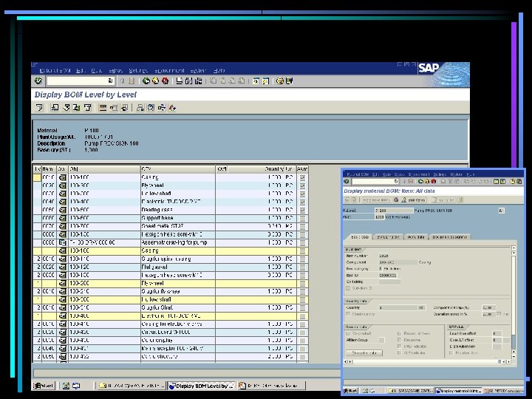Click the Windows Start button
The image size is (532, 399).
pyautogui.click(x=43, y=386)
